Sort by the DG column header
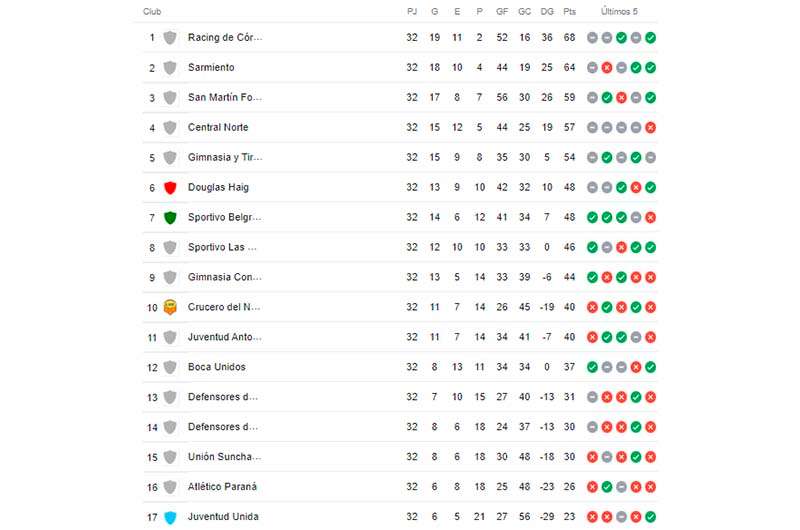This screenshot has height=530, width=800. [x=547, y=11]
